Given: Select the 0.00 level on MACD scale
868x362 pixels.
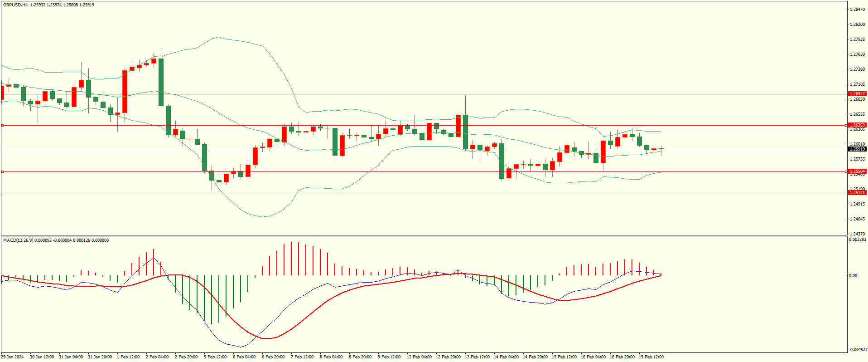Looking at the screenshot, I should click(853, 276).
